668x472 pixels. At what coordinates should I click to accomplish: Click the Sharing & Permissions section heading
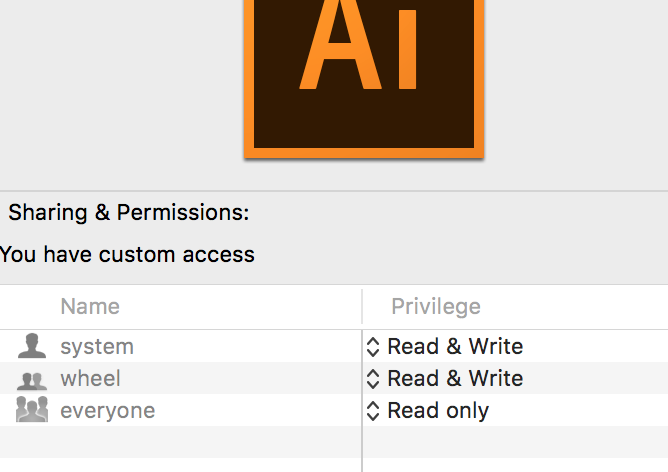point(129,213)
